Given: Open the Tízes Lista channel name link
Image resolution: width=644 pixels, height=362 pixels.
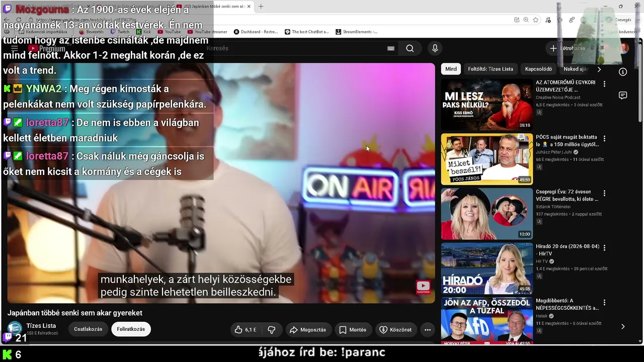Looking at the screenshot, I should pyautogui.click(x=41, y=326).
